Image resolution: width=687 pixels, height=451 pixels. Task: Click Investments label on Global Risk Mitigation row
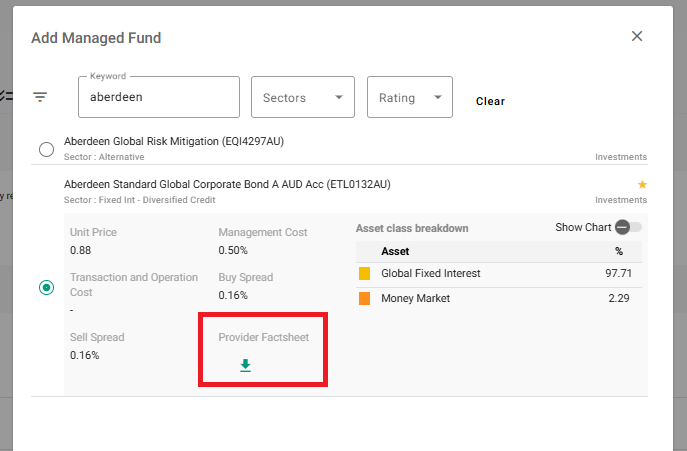pos(621,157)
